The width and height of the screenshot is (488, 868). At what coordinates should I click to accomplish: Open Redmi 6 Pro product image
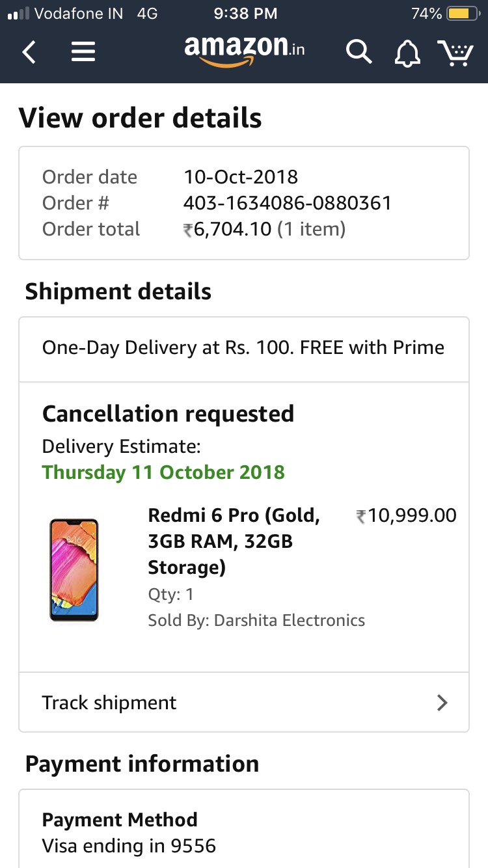coord(74,569)
